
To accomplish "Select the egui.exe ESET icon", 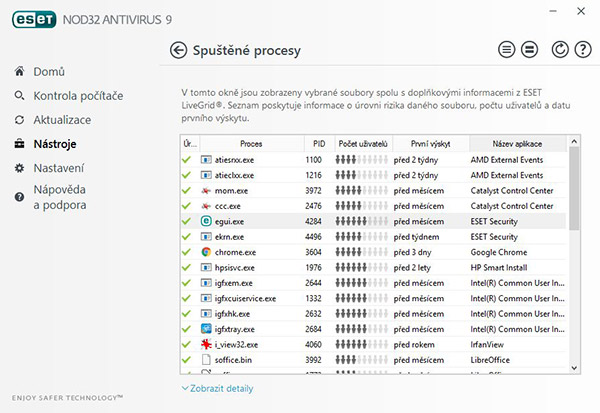I will [206, 221].
